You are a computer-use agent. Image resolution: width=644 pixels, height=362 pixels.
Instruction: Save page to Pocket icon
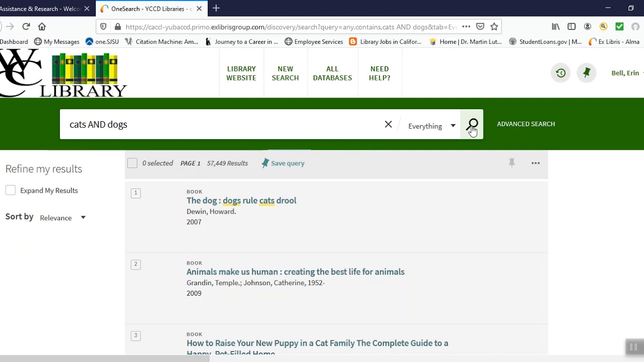pos(480,27)
